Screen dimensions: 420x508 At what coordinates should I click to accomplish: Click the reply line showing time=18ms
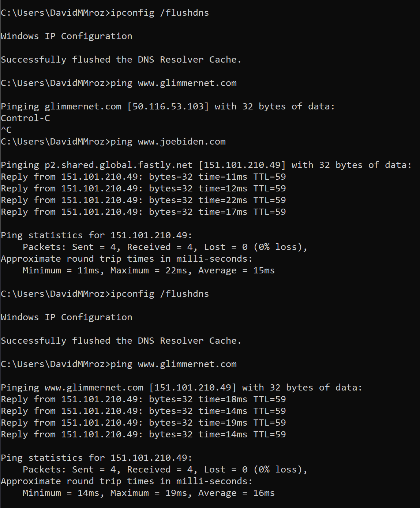pos(143,399)
